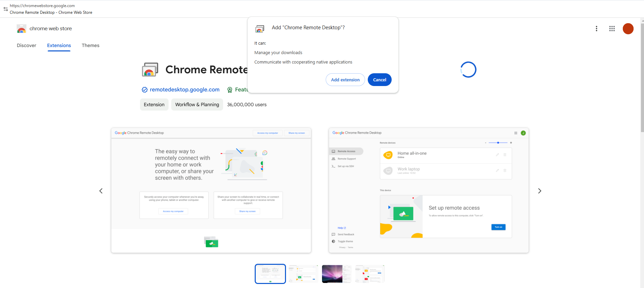
Task: Click the site information icon in address bar
Action: click(x=6, y=9)
